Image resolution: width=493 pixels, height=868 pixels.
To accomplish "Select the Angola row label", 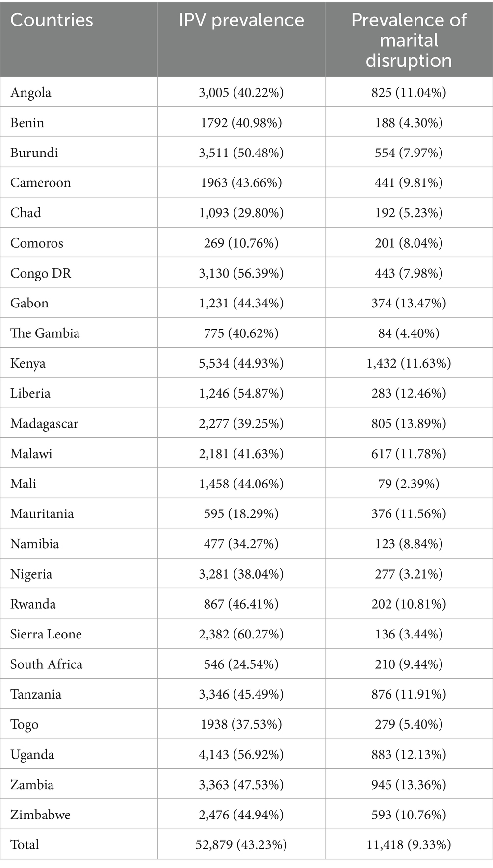I will (31, 93).
